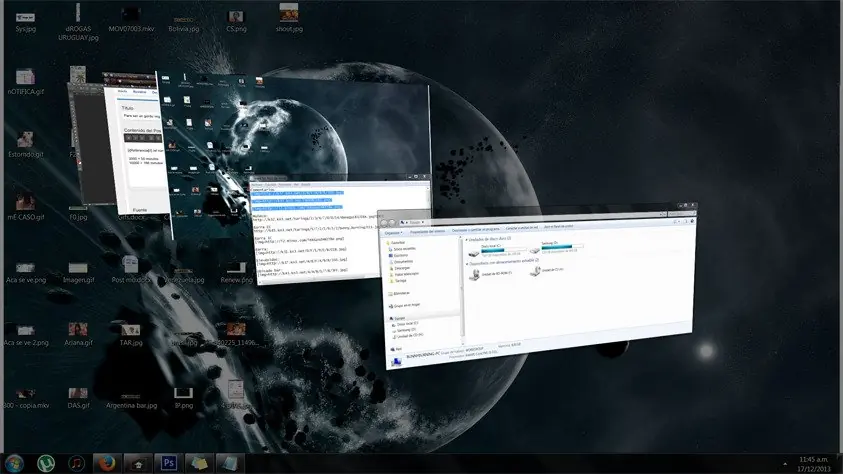Screen dimensions: 843x474
Task: Open the Windows Start menu orb
Action: [x=15, y=463]
